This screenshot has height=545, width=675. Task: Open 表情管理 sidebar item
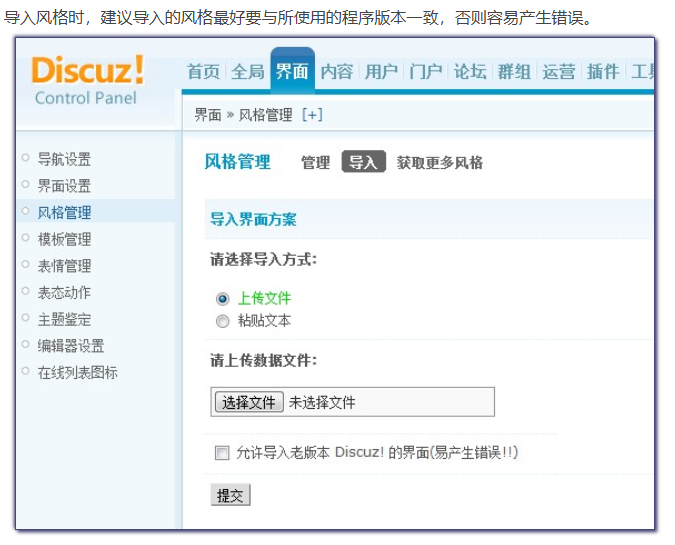(64, 266)
